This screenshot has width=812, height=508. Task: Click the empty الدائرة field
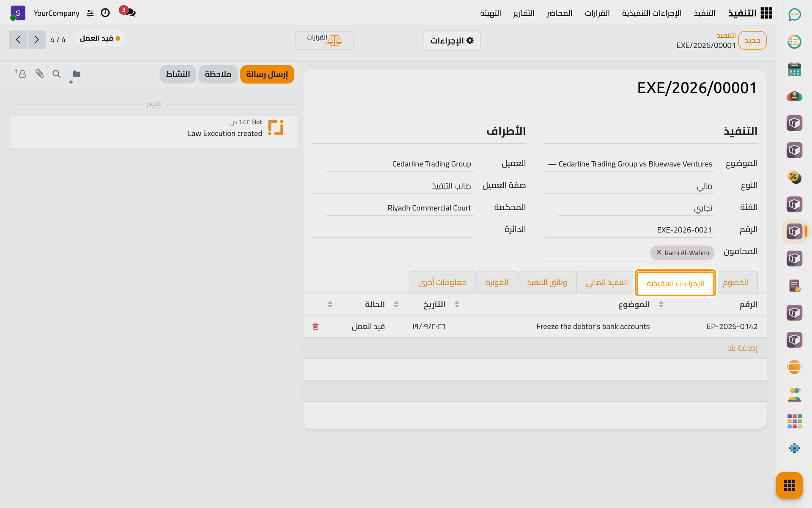pyautogui.click(x=392, y=230)
